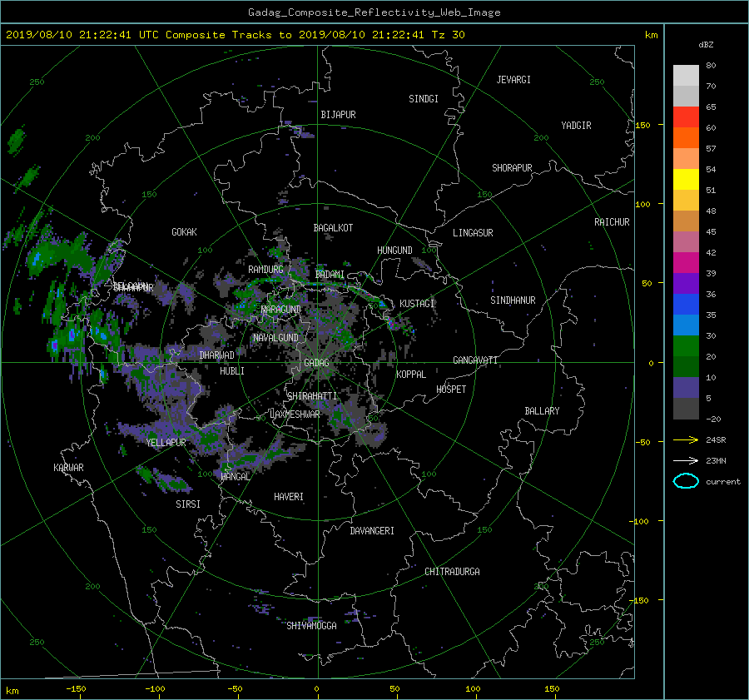Click the dBZ legend heading
Screen dimensions: 749x700
pyautogui.click(x=706, y=45)
